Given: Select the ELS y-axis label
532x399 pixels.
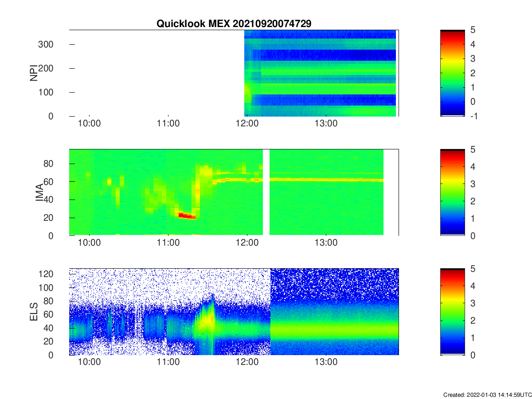Looking at the screenshot, I should pos(33,312).
